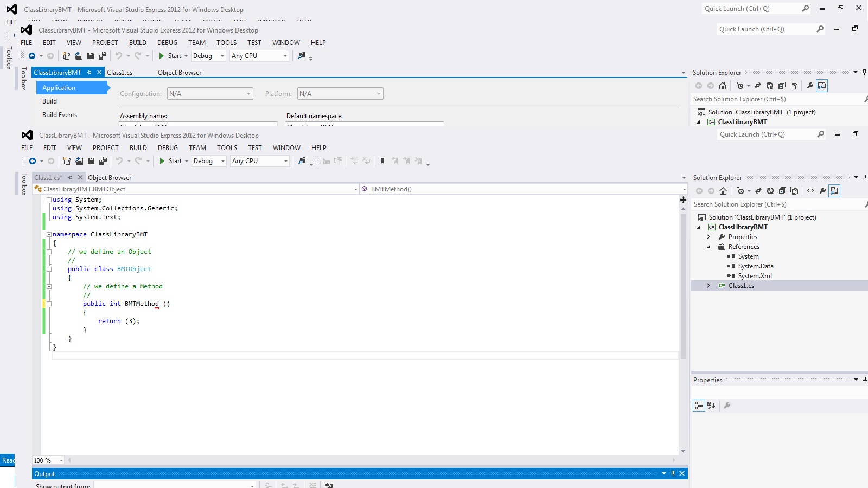Expand the Class1.cs node in Solution Explorer
This screenshot has height=488, width=868.
(x=708, y=286)
